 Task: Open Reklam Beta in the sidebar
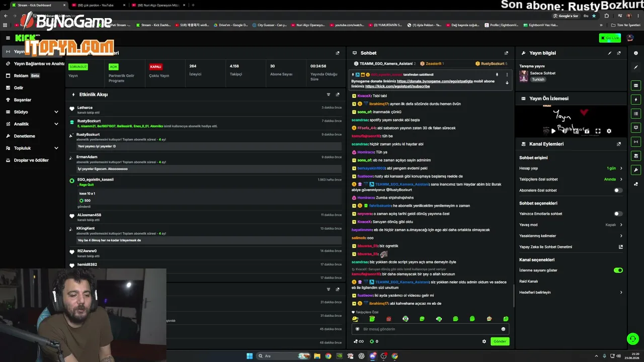(27, 76)
